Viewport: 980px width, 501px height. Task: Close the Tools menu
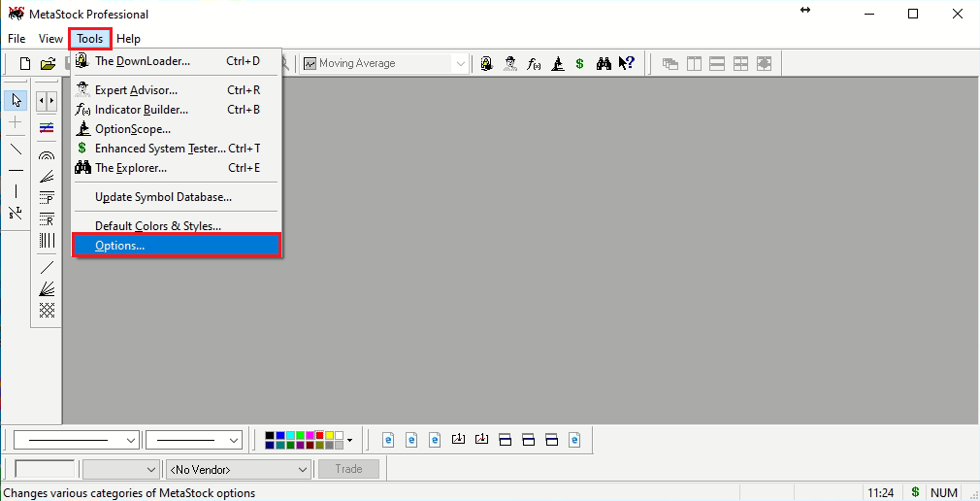click(90, 39)
